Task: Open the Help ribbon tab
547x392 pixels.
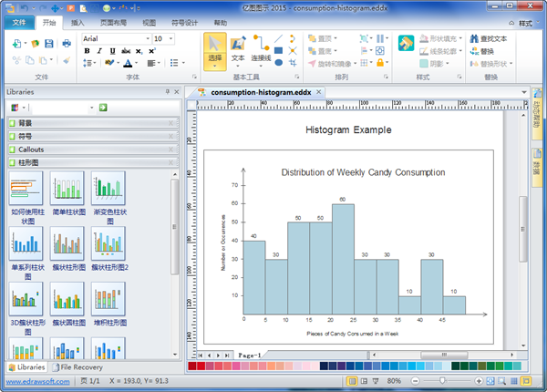Action: point(221,23)
